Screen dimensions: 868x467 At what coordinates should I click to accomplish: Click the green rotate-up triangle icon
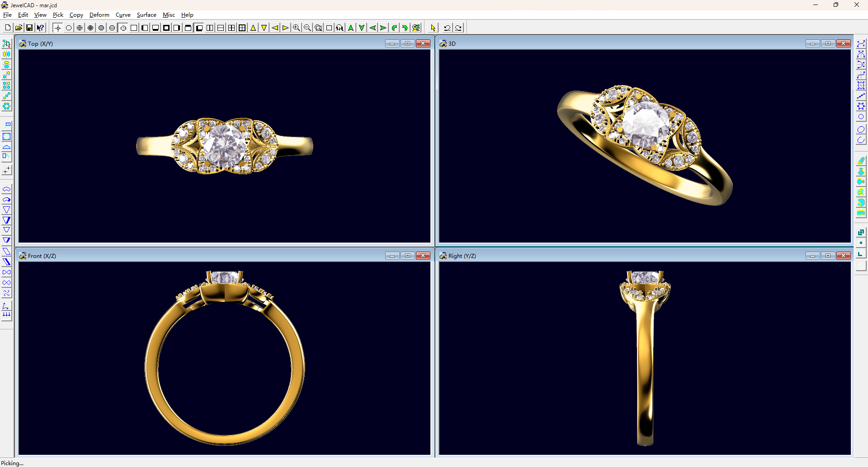pos(351,28)
